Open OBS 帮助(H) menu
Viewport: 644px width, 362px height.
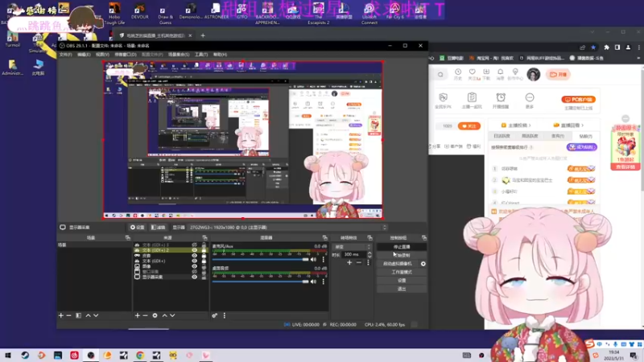tap(220, 54)
